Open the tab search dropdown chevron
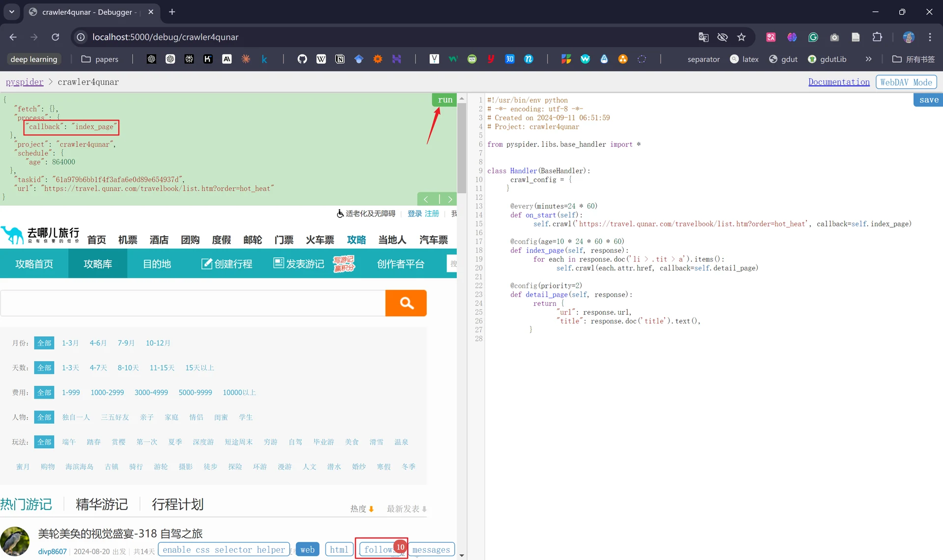Screen dimensions: 943x560 tap(11, 12)
